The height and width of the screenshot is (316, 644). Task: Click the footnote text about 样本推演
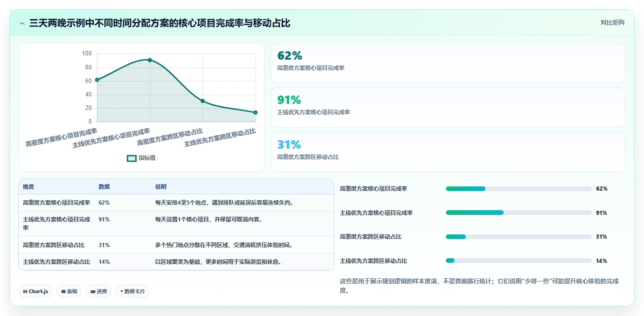coord(479,286)
